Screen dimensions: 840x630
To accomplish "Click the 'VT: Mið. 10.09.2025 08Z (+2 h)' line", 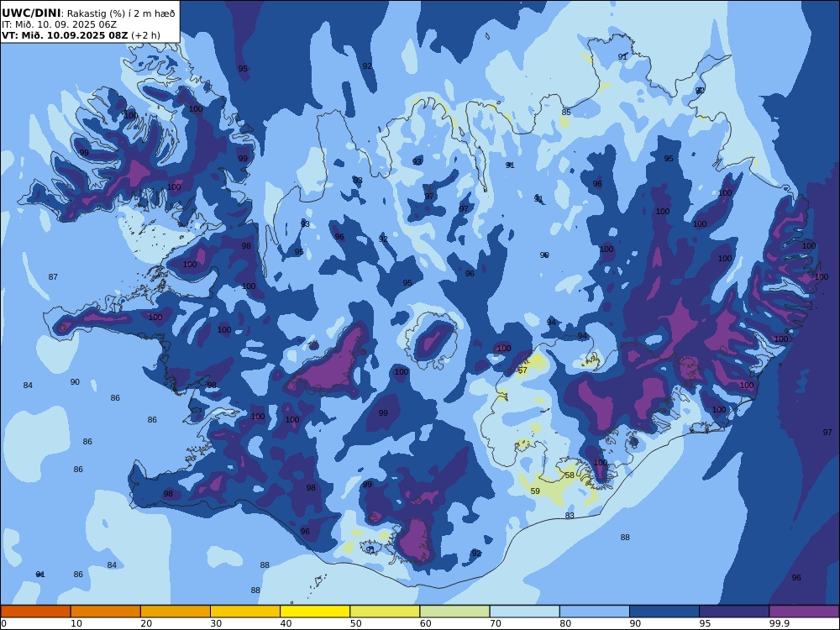I will click(81, 36).
